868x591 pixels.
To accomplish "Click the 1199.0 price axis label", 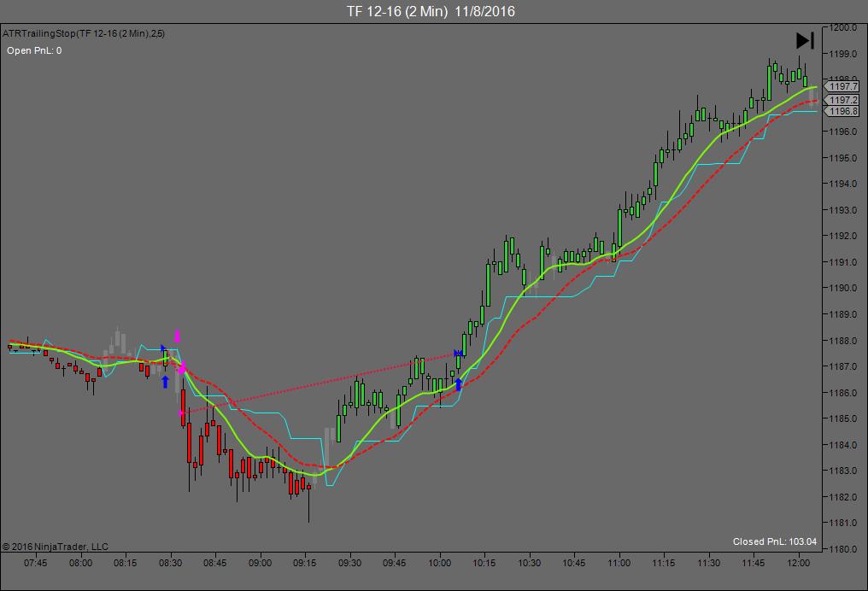I will click(843, 54).
